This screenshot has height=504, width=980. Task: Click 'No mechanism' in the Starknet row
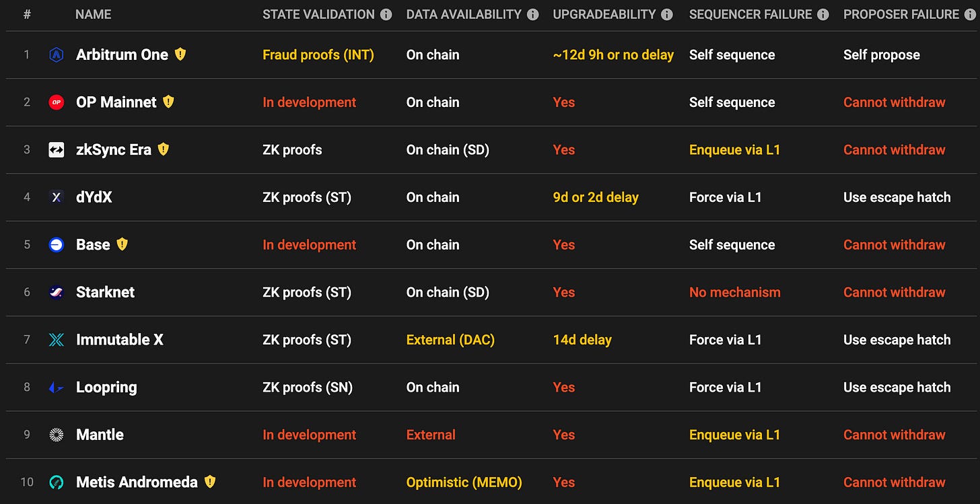click(735, 292)
